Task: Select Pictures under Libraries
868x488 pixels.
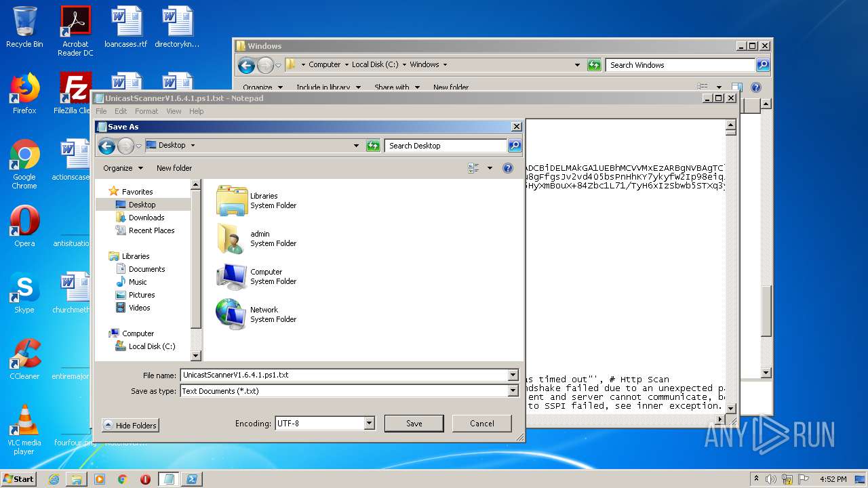Action: pos(142,295)
